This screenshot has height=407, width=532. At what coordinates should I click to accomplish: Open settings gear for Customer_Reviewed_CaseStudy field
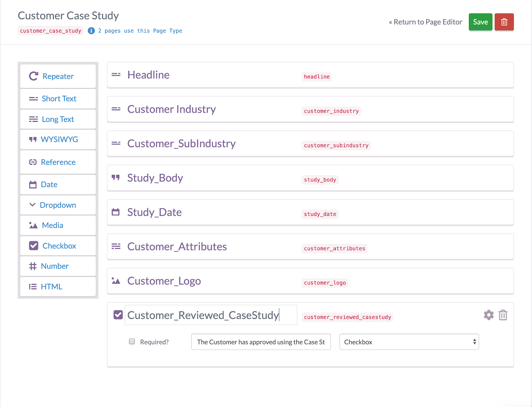488,315
